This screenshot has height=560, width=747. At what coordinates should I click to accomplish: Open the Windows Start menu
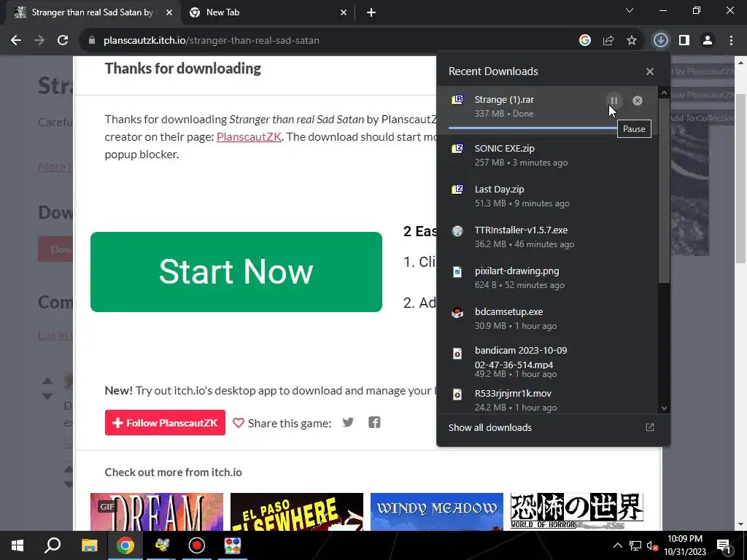(x=18, y=545)
